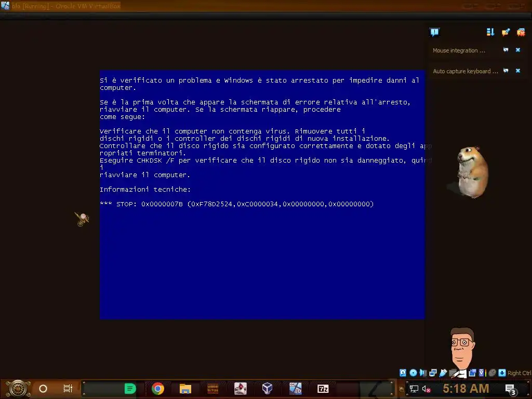
Task: Launch Google Chrome from the taskbar
Action: click(158, 389)
